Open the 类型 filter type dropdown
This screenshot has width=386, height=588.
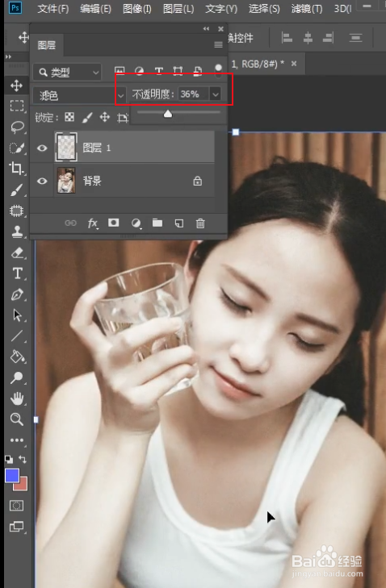pyautogui.click(x=67, y=73)
